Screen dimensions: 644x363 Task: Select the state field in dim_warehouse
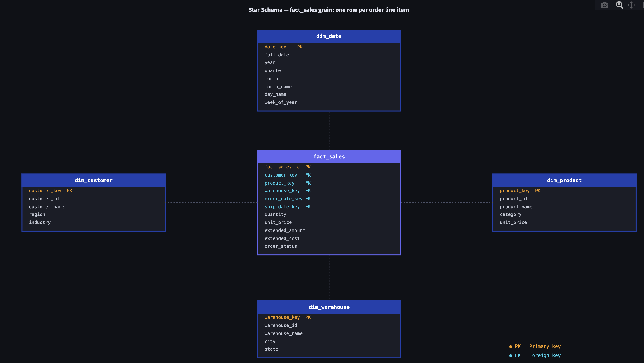[x=271, y=349]
